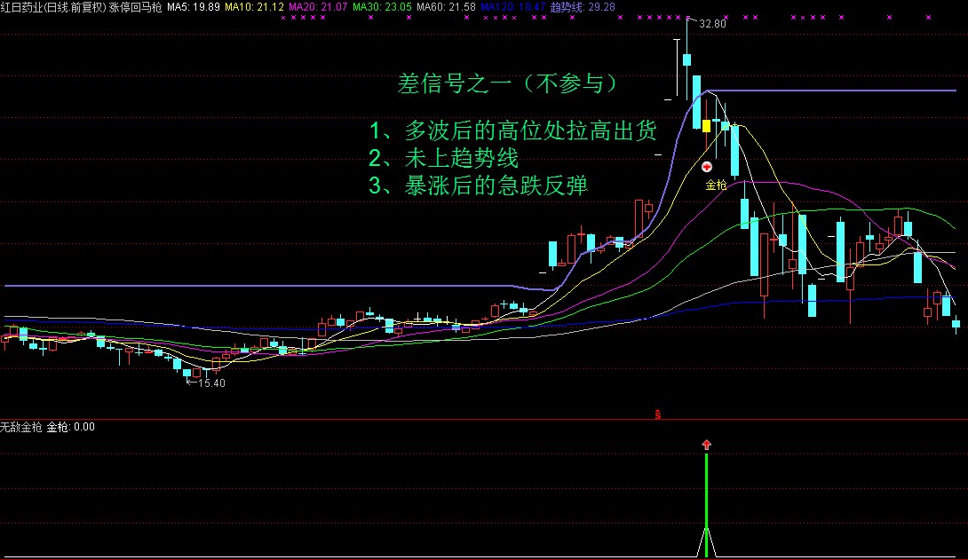Select the MA20: 21.07 legend entry
Image resolution: width=968 pixels, height=560 pixels.
(318, 7)
